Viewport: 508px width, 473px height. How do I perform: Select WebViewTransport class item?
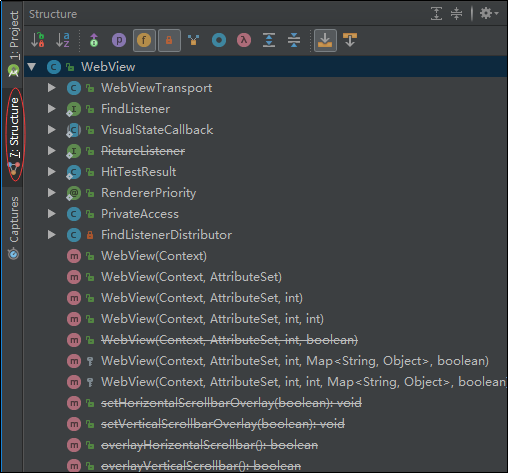(156, 88)
